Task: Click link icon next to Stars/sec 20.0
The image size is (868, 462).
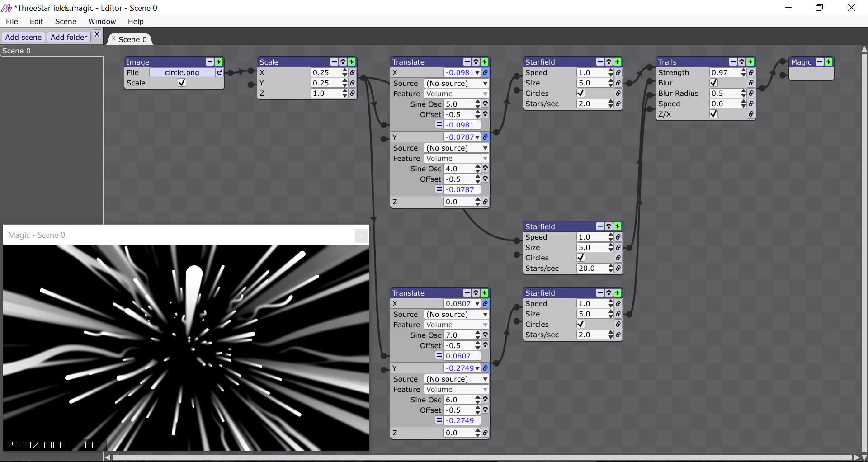Action: [x=618, y=268]
